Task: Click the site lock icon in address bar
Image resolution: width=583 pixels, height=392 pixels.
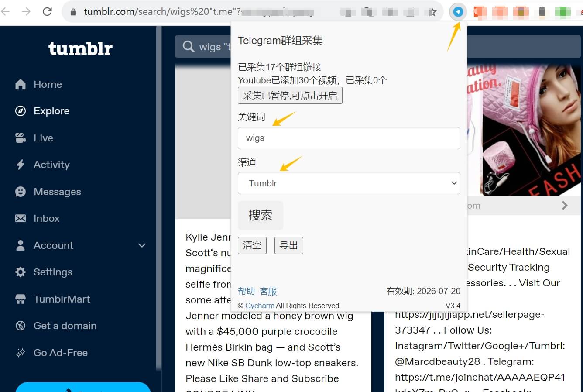Action: coord(73,12)
